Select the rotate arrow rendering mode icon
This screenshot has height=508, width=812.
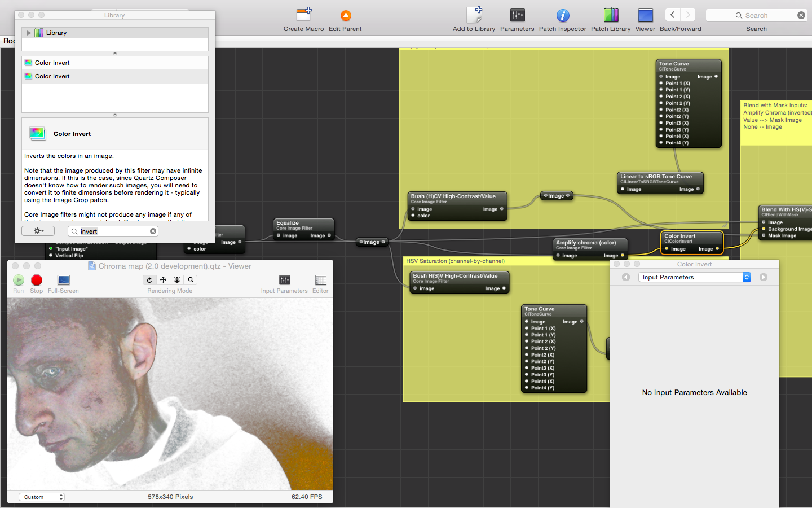[149, 280]
